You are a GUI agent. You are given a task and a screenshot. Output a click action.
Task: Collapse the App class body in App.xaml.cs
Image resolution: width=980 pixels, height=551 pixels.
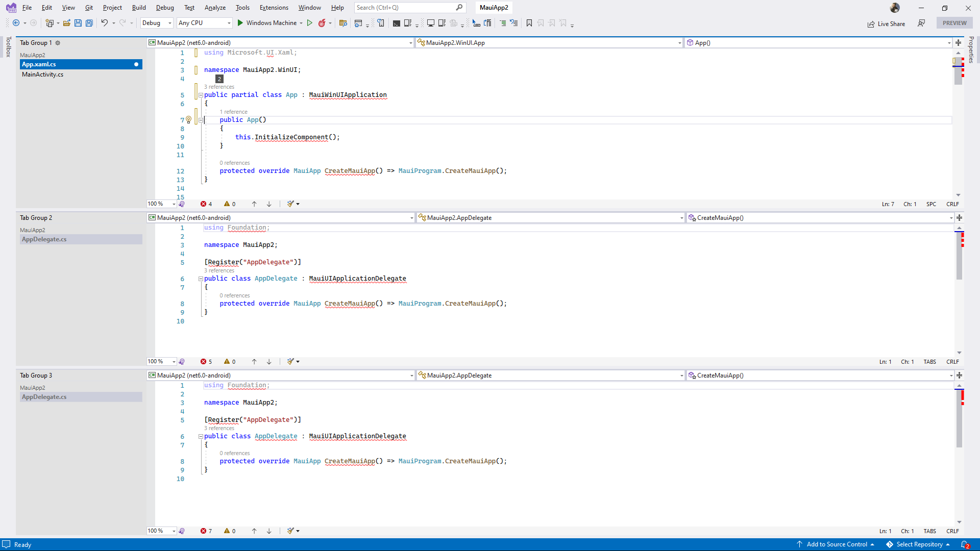point(201,95)
